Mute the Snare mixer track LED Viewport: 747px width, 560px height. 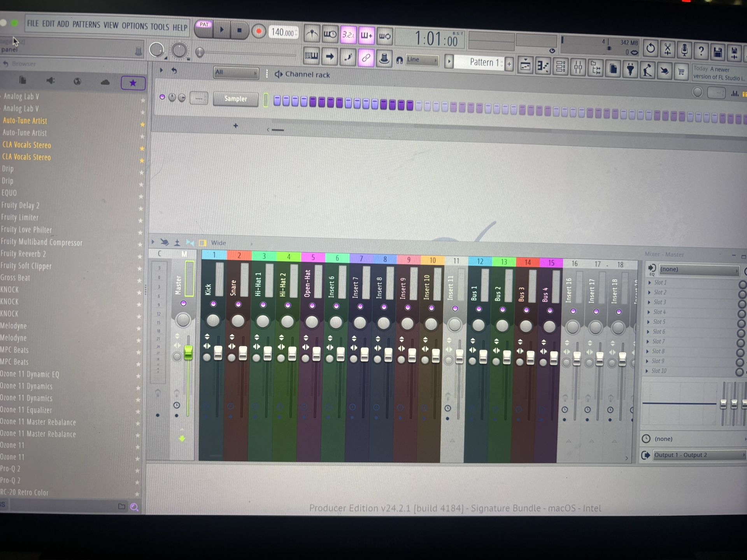tap(238, 304)
